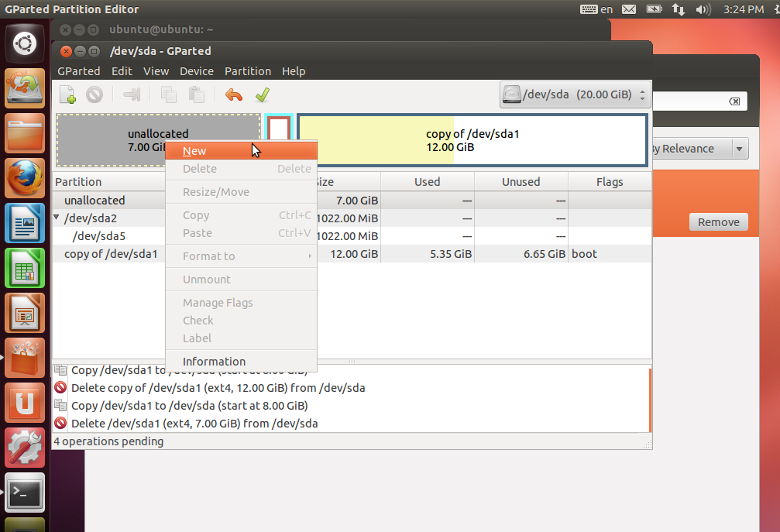Choose New from the context menu

coord(194,150)
